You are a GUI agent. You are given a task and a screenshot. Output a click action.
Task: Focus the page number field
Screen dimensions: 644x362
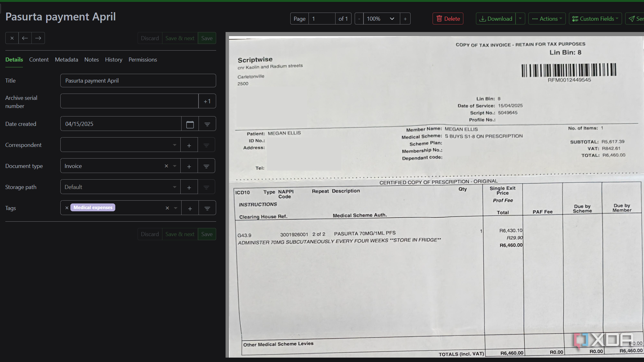coord(322,19)
